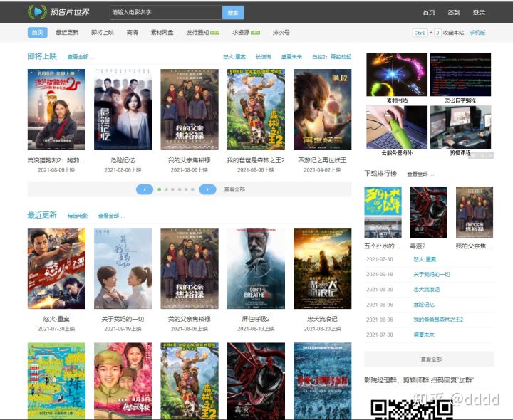The image size is (513, 420).
Task: Open the 危险记忆 movie poster
Action: coord(123,110)
